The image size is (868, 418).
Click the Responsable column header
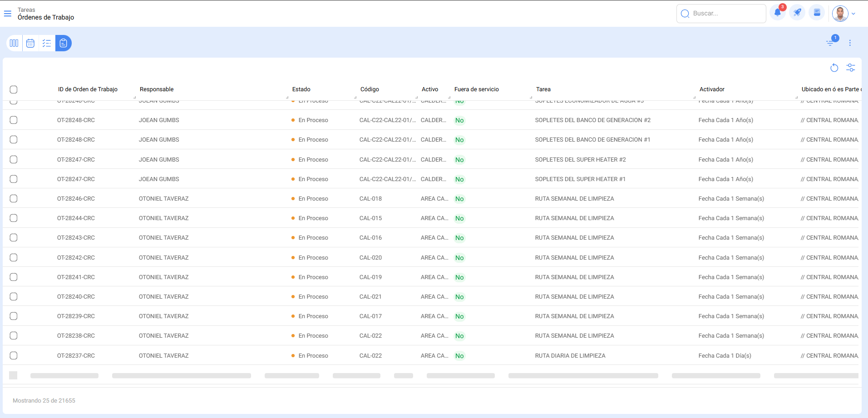(x=157, y=89)
